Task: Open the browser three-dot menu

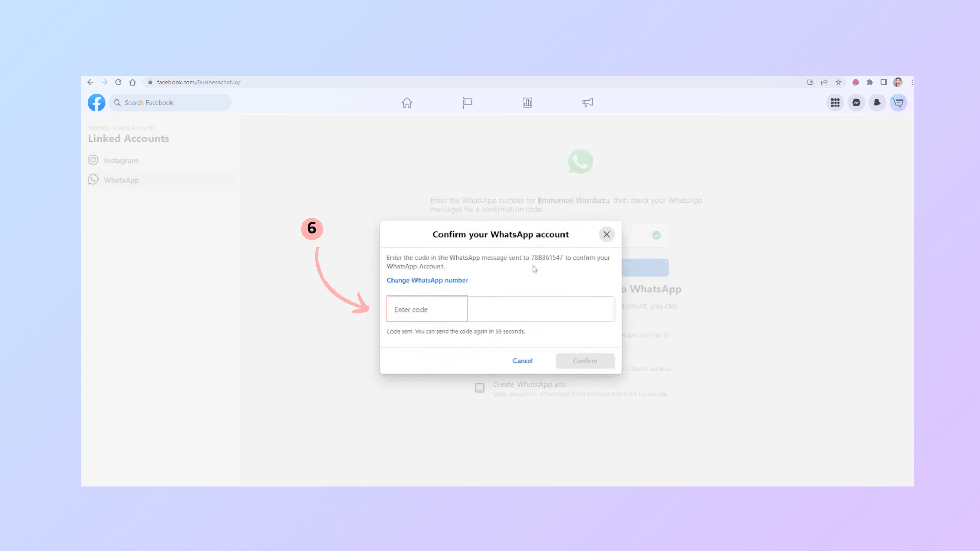Action: tap(912, 82)
